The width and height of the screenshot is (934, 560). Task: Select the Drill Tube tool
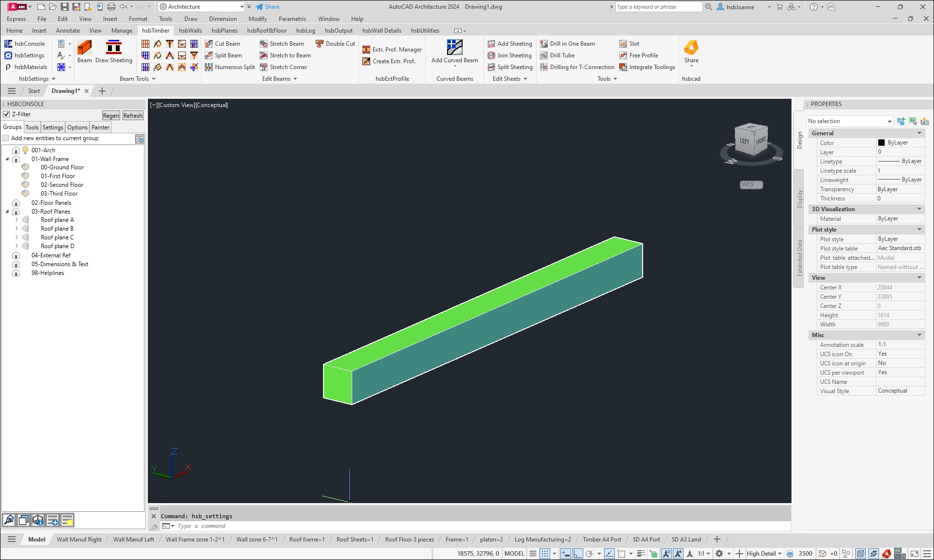coord(557,55)
